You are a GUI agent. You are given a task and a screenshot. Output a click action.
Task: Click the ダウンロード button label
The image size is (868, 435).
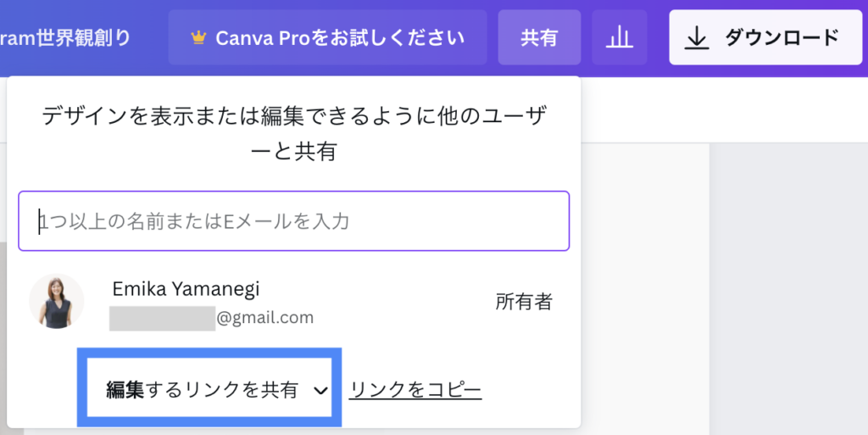pos(781,37)
